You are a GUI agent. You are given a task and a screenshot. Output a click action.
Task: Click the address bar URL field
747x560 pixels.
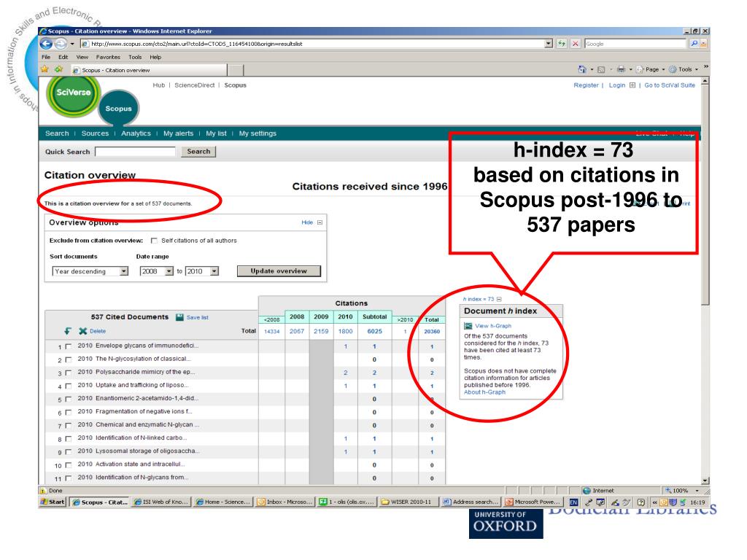coord(312,44)
